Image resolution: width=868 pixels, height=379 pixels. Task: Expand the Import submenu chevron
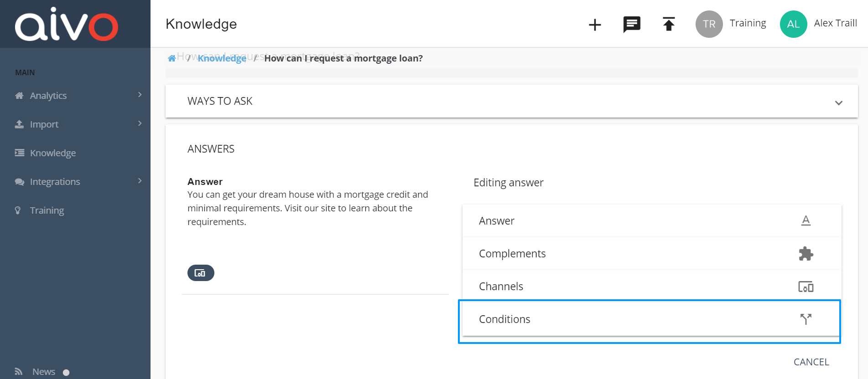[140, 123]
